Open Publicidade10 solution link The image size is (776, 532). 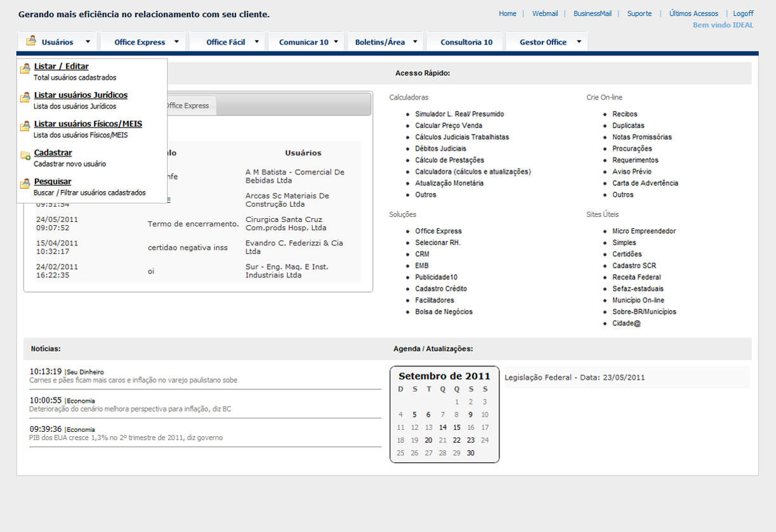click(436, 277)
